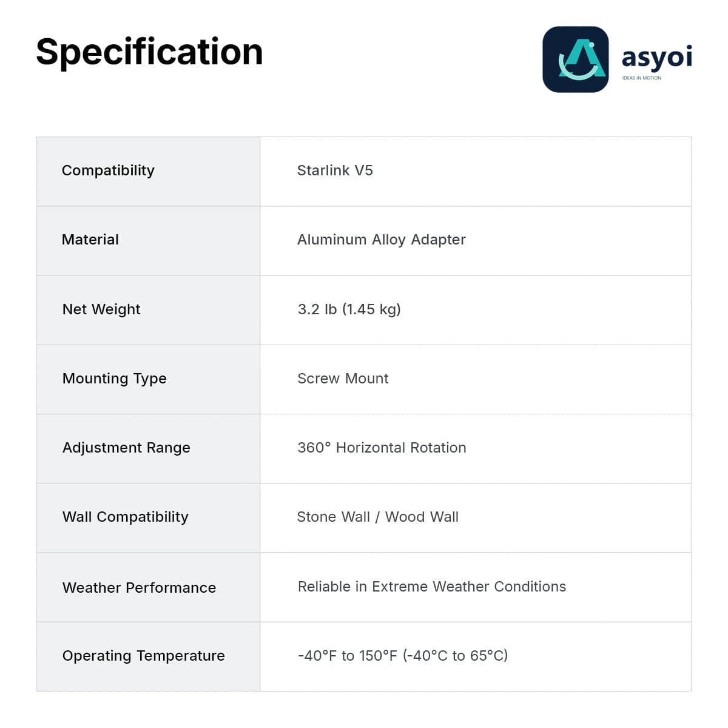Click the asyoi brand name text

[x=657, y=58]
